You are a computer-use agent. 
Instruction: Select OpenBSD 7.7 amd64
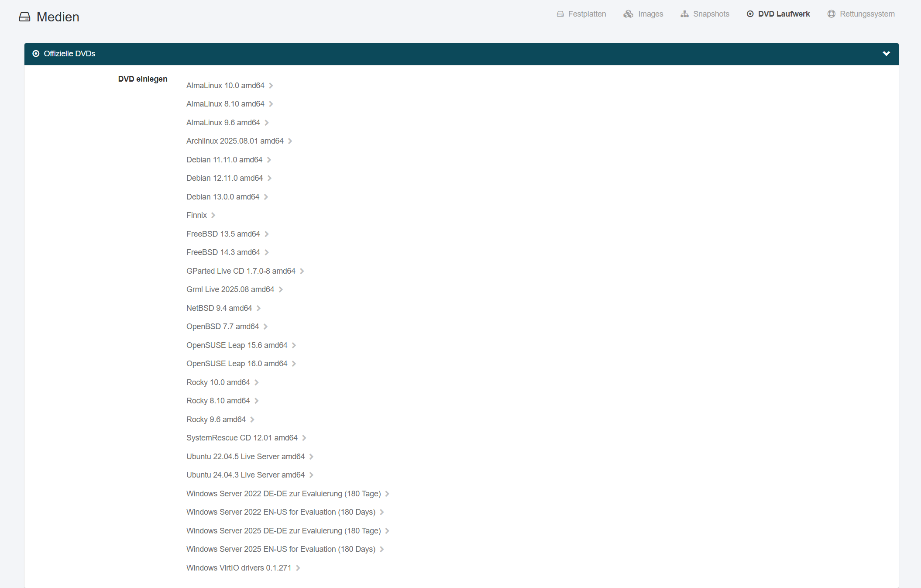227,327
